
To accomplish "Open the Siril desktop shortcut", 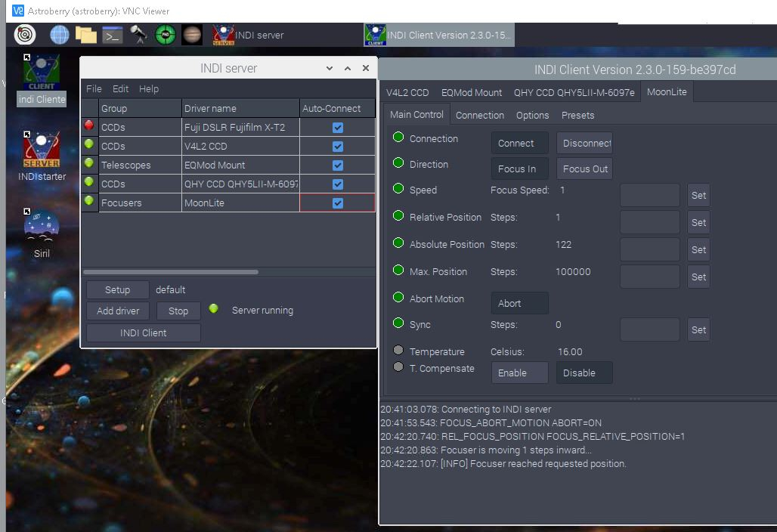I will click(42, 234).
